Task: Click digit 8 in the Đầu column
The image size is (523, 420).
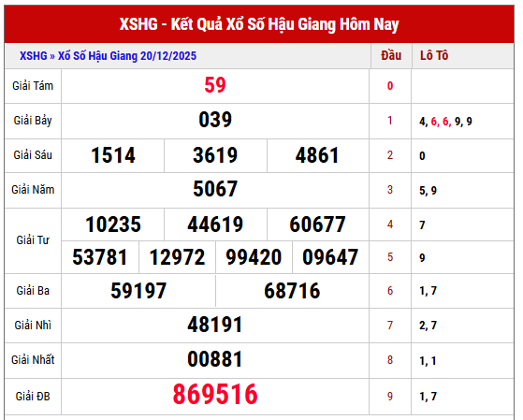Action: click(x=390, y=360)
